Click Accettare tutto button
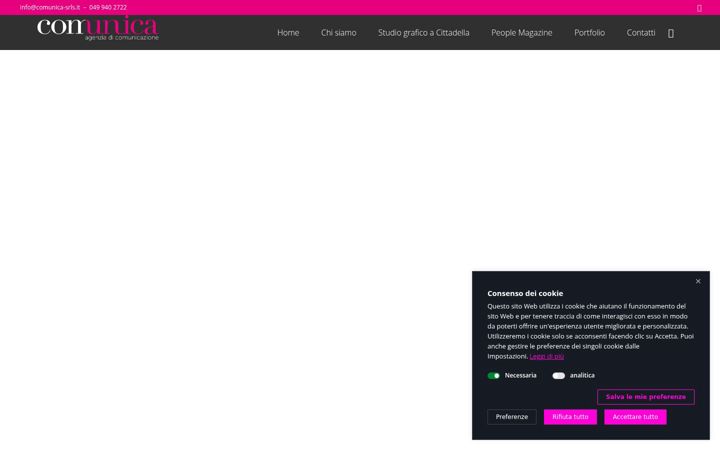The image size is (720, 450). pyautogui.click(x=635, y=417)
